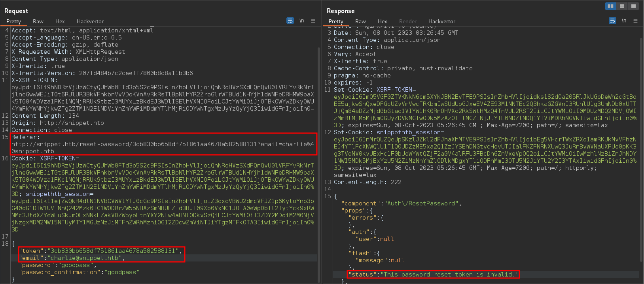The height and width of the screenshot is (284, 644).
Task: Switch to the Response Render tab
Action: pos(408,21)
